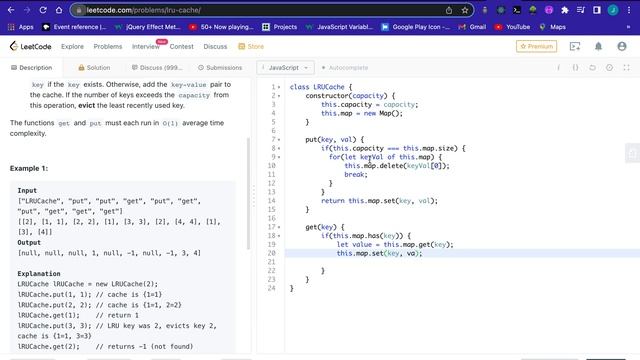640x360 pixels.
Task: Click the Premium button
Action: (536, 47)
